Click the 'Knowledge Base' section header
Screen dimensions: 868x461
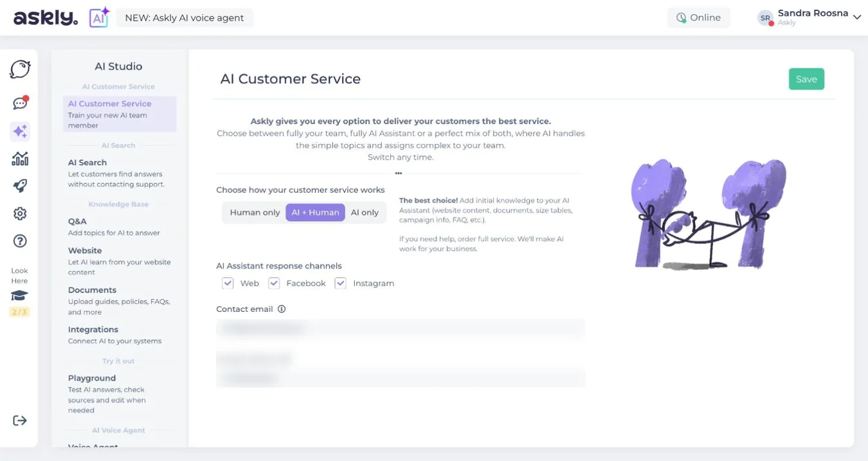[118, 204]
